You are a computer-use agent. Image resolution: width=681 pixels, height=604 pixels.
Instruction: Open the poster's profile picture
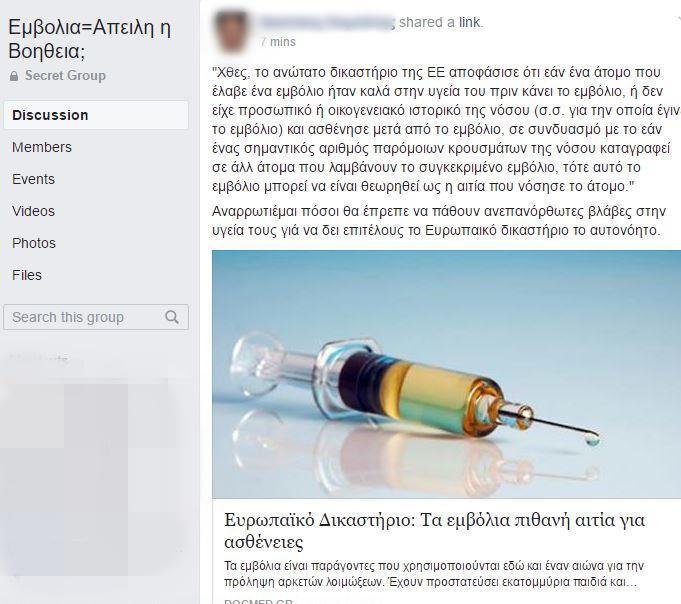point(231,31)
